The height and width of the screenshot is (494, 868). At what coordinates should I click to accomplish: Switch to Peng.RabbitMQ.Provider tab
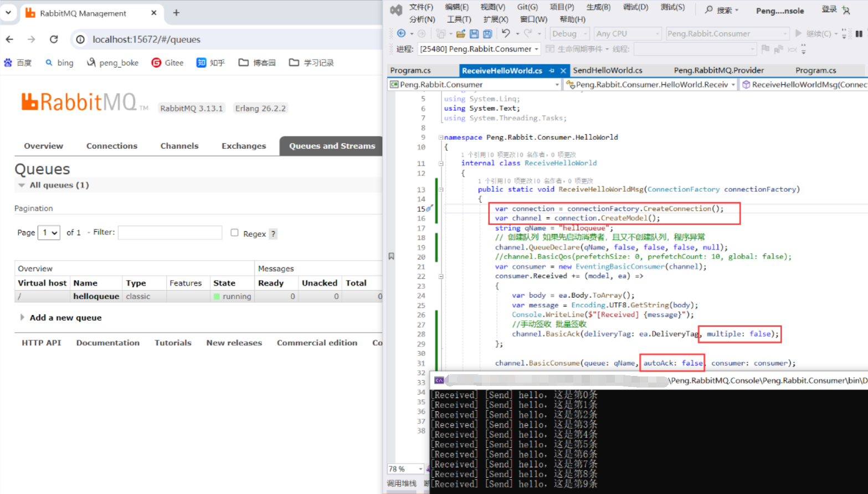click(x=719, y=70)
